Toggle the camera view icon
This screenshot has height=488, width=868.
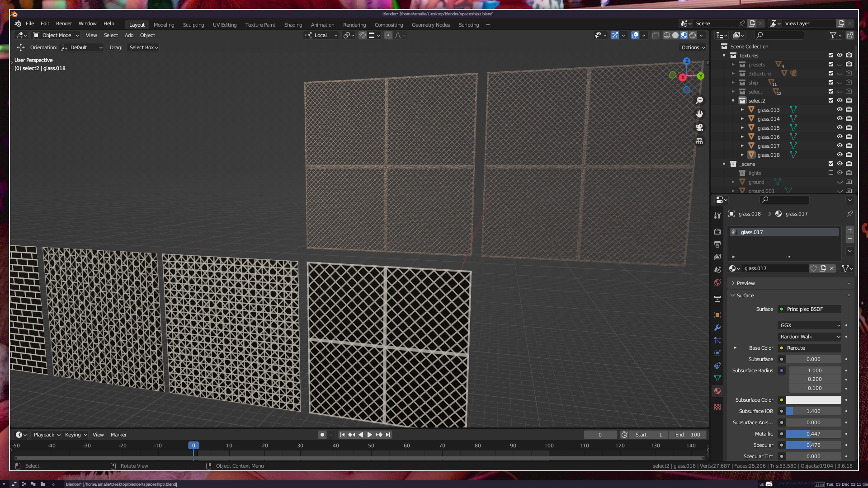(x=699, y=127)
